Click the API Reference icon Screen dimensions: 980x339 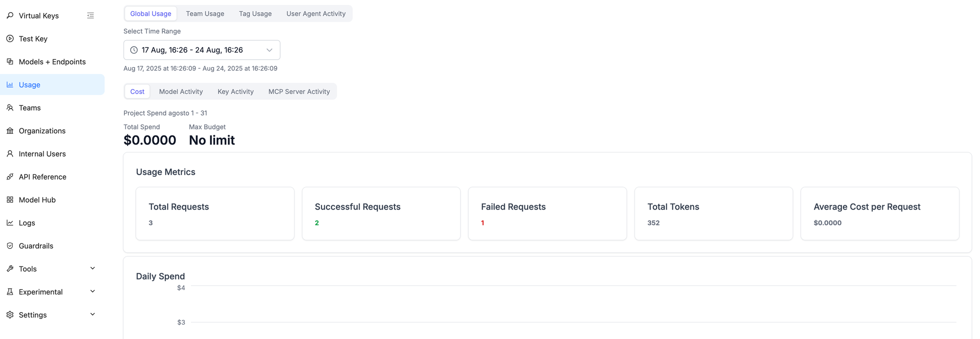10,177
